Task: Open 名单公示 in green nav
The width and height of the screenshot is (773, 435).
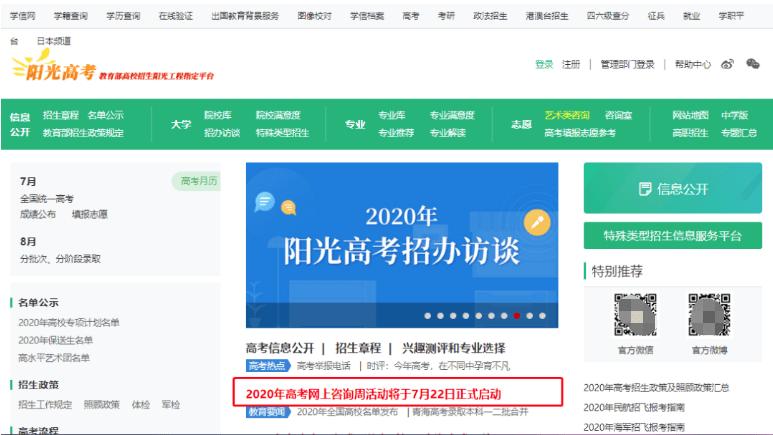Action: 105,115
